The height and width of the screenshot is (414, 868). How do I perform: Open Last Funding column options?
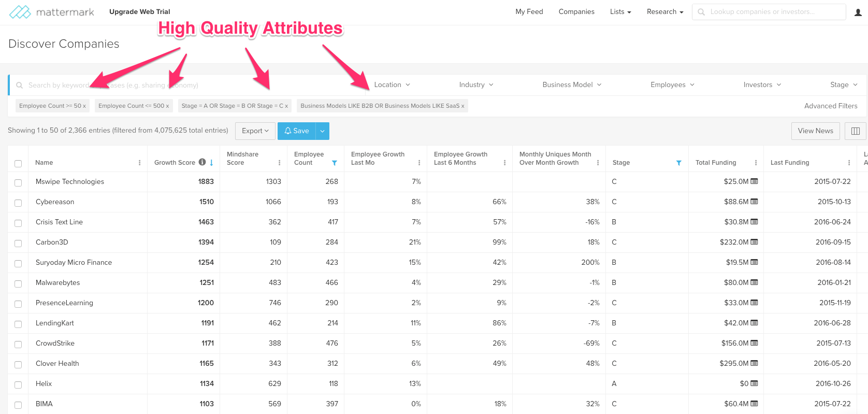[849, 163]
